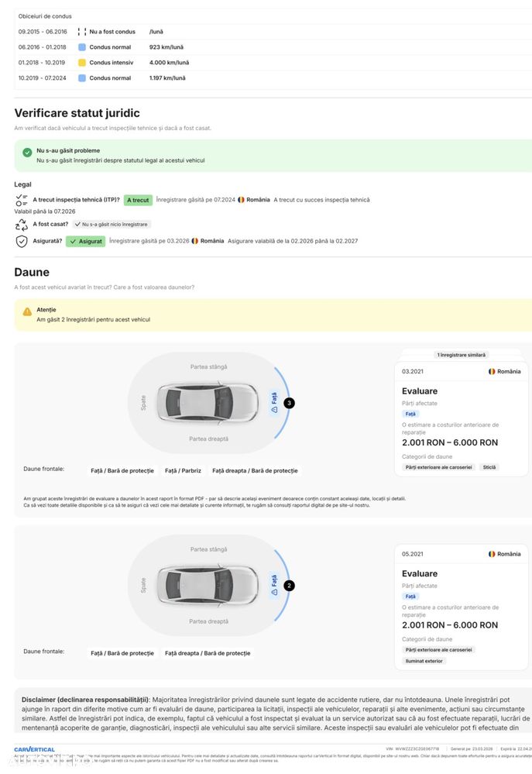Open the '1 înregistrare similară' stacked card tab

(x=461, y=355)
